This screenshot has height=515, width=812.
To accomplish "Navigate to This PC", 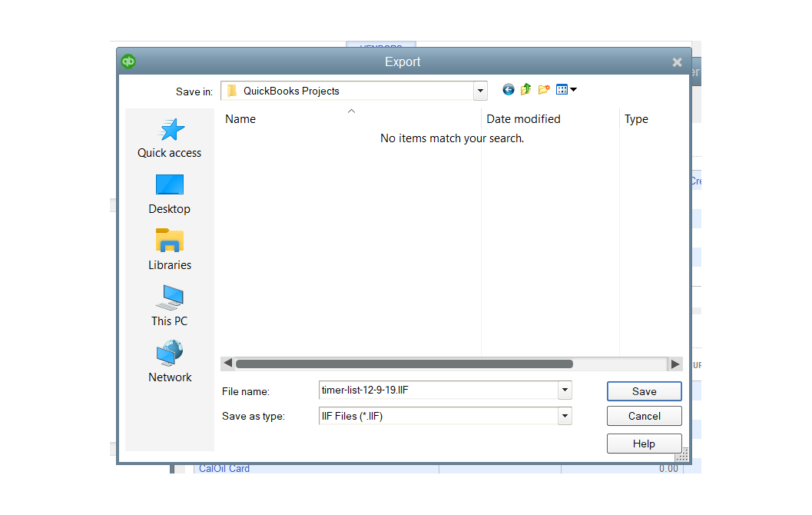I will 169,307.
